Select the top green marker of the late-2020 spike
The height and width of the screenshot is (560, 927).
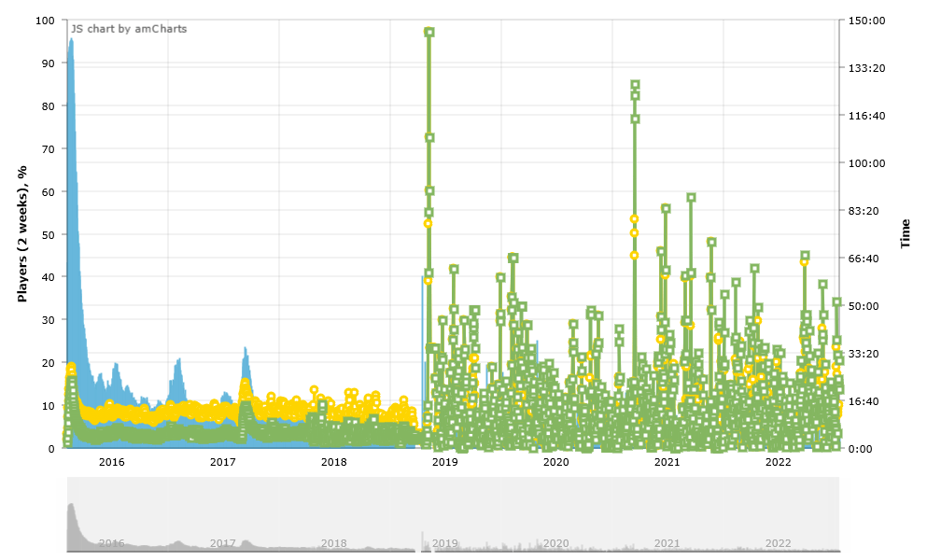coord(635,85)
